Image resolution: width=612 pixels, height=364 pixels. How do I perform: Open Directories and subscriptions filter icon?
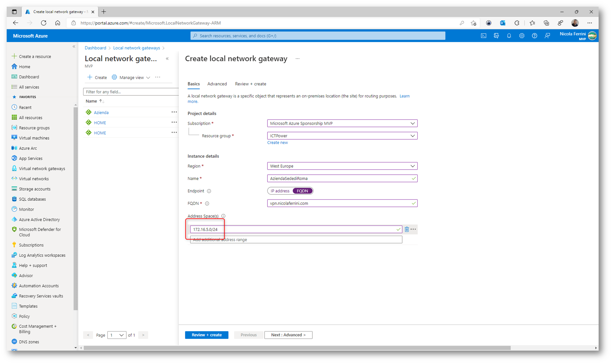[496, 36]
